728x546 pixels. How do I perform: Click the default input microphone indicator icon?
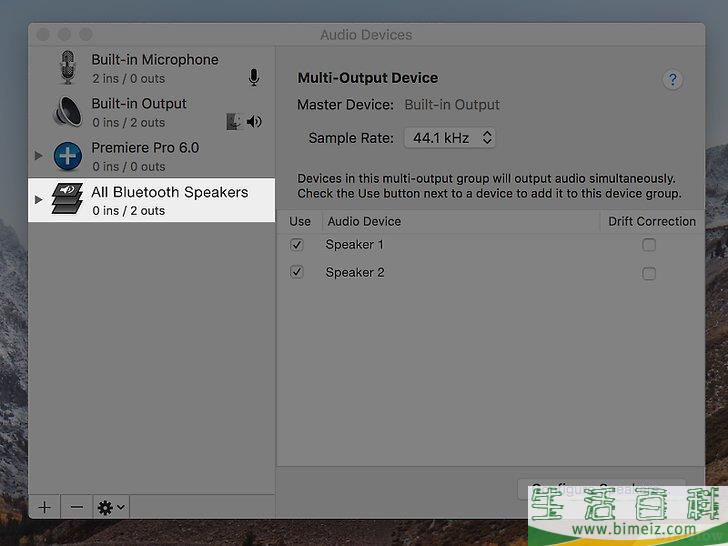pos(254,77)
